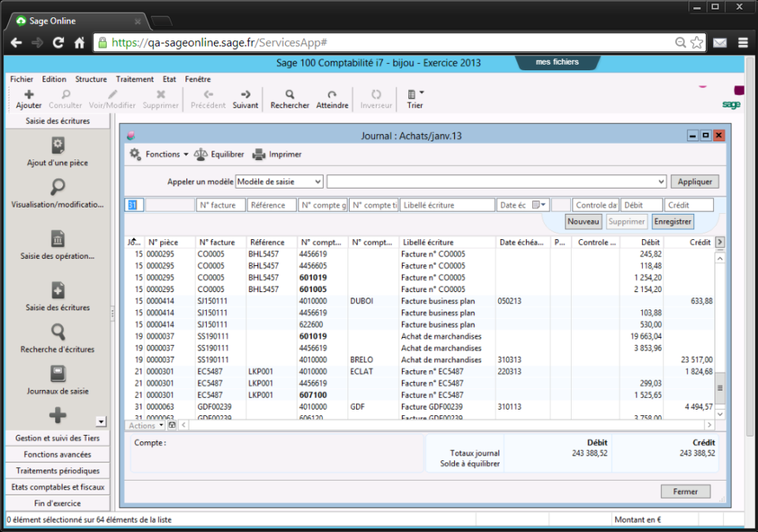Click the N° facture input field
758x532 pixels.
click(x=220, y=205)
